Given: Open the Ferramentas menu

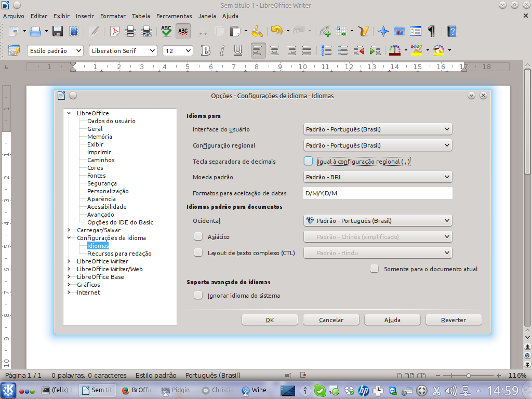Looking at the screenshot, I should pos(174,16).
